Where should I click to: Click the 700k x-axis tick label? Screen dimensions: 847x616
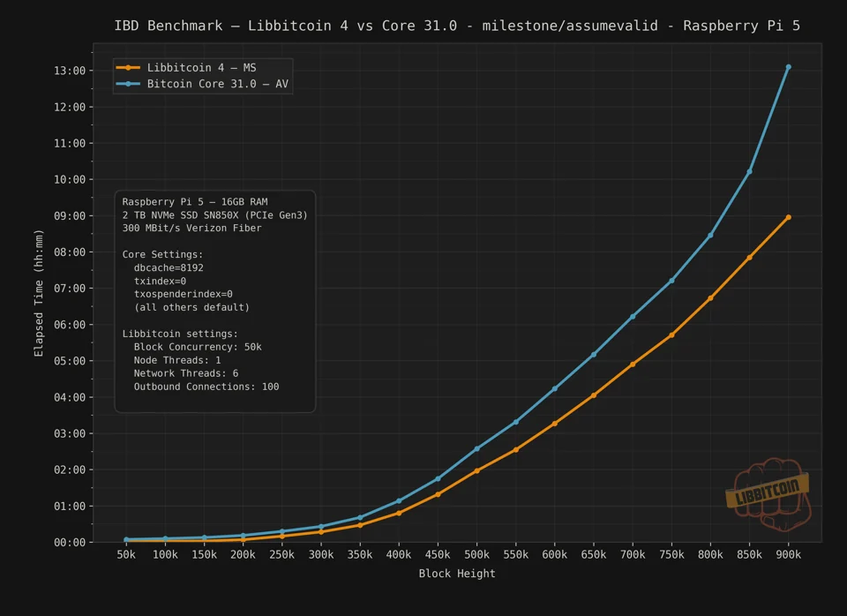(x=633, y=555)
